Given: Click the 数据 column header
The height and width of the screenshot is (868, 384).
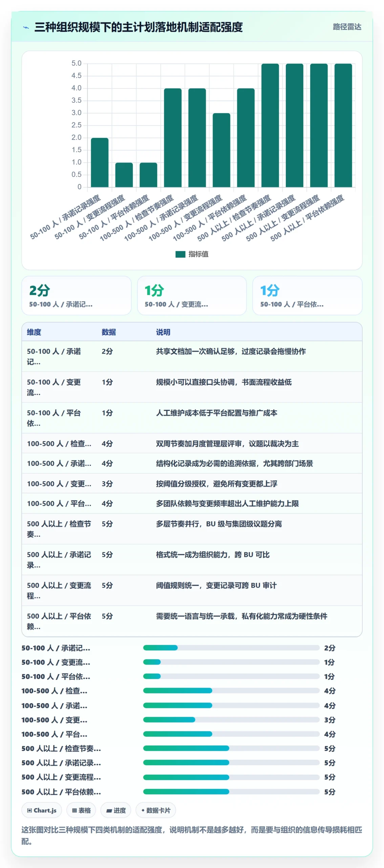Looking at the screenshot, I should [x=109, y=332].
